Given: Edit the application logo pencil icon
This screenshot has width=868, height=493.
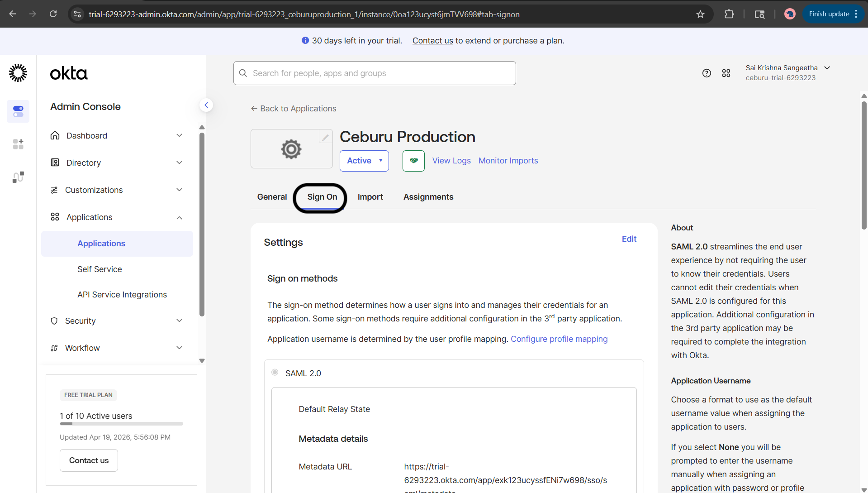Looking at the screenshot, I should coord(325,137).
